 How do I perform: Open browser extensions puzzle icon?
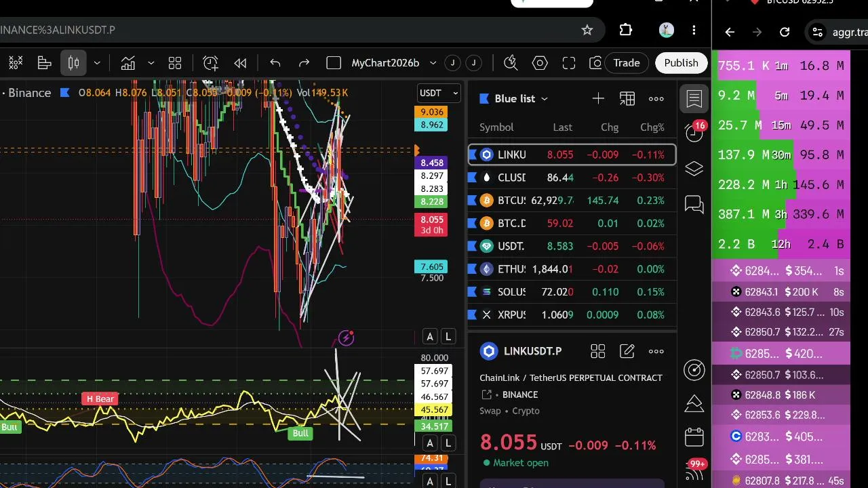click(626, 30)
